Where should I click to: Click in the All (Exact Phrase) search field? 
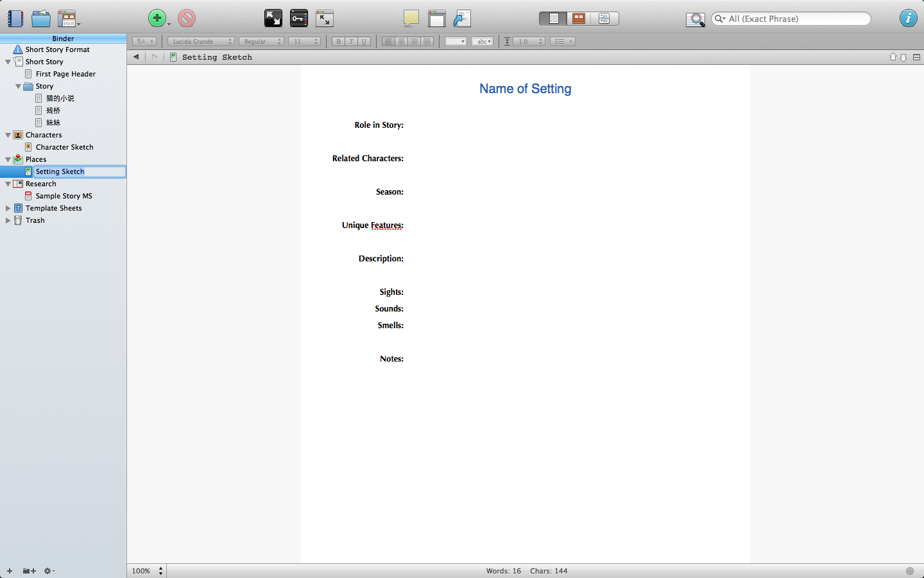pos(791,19)
